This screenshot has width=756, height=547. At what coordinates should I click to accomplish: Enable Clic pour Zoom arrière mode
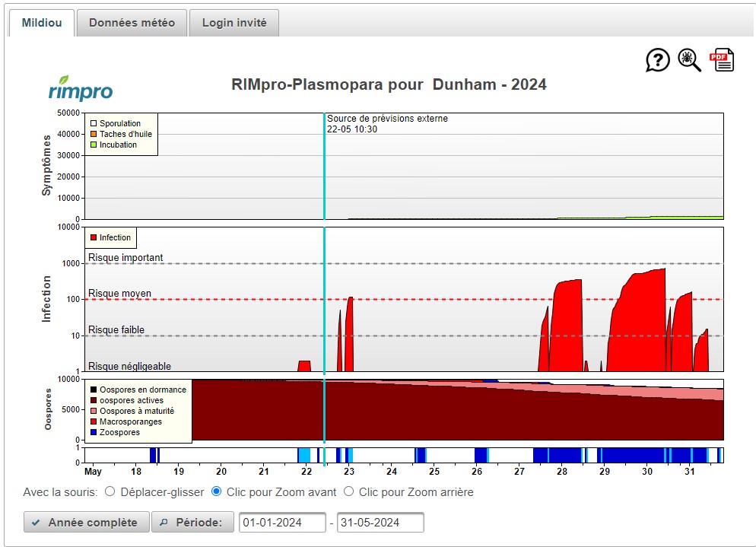click(x=349, y=492)
